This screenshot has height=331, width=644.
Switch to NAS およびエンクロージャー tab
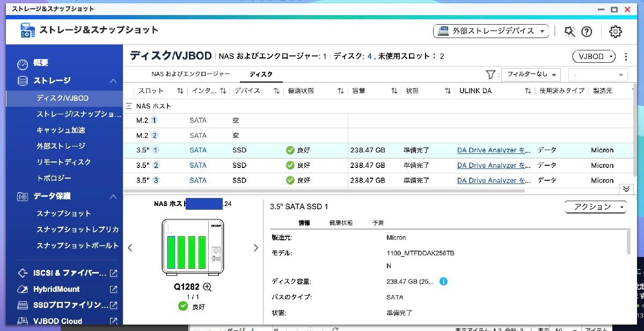[191, 74]
